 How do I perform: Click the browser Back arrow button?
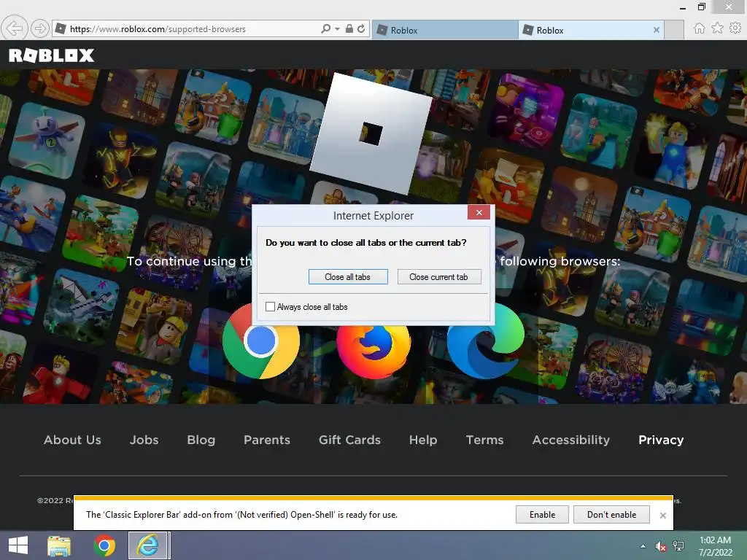[x=15, y=28]
